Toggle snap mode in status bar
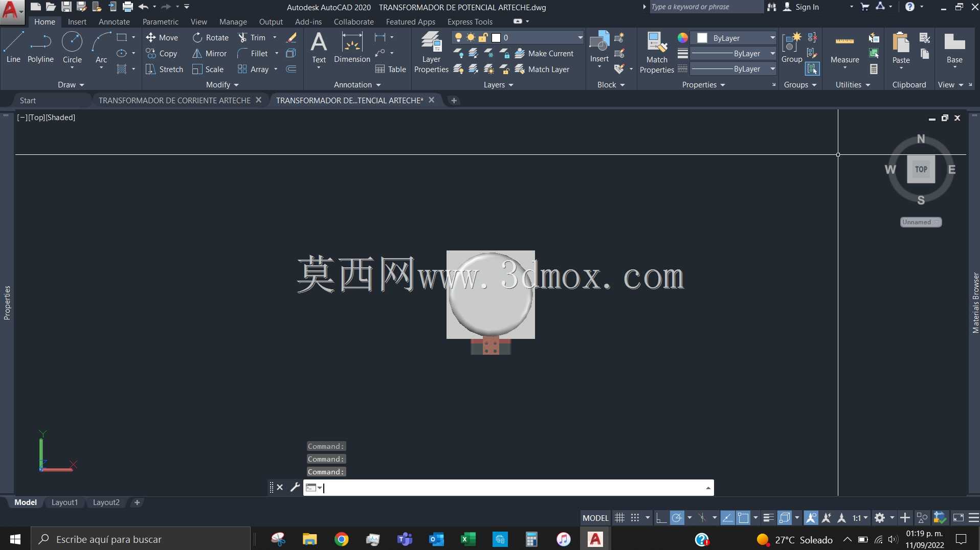Image resolution: width=980 pixels, height=550 pixels. pos(635,518)
